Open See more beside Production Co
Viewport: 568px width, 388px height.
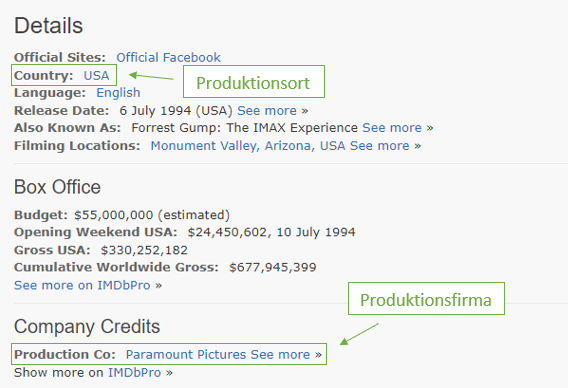pos(286,354)
